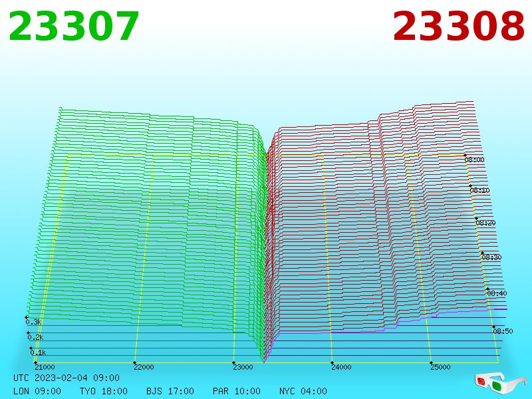The image size is (532, 399).
Task: Click the TYO 18:00 clock text
Action: coord(104,391)
